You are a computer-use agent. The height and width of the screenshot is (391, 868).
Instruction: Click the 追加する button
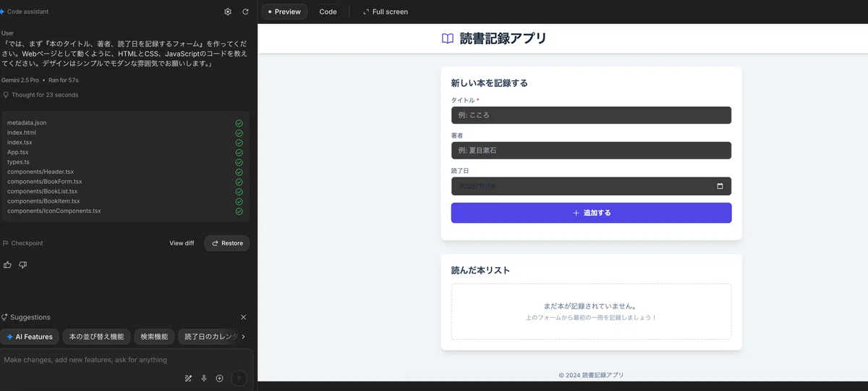point(591,213)
